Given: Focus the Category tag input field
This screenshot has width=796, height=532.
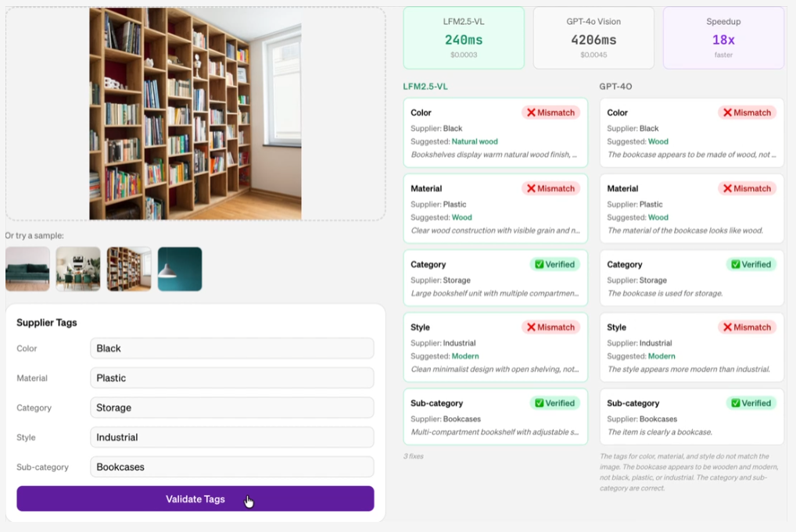Looking at the screenshot, I should coord(231,408).
